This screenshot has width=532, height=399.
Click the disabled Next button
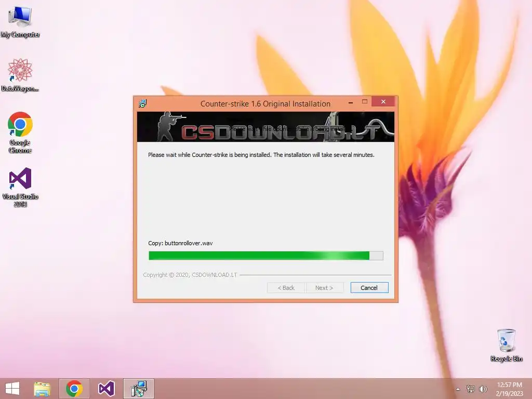click(x=324, y=288)
